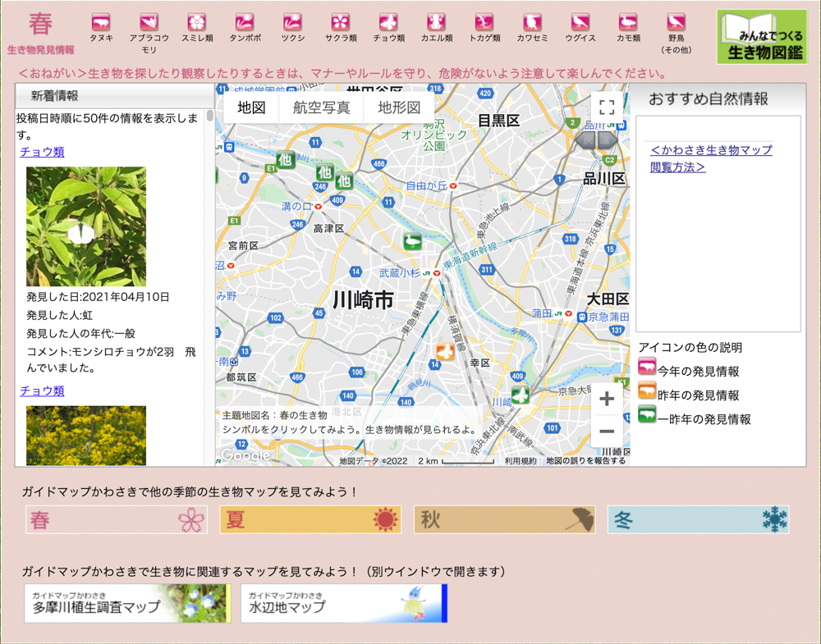The width and height of the screenshot is (821, 644).
Task: Select the ツクシ horsetail icon
Action: [293, 22]
